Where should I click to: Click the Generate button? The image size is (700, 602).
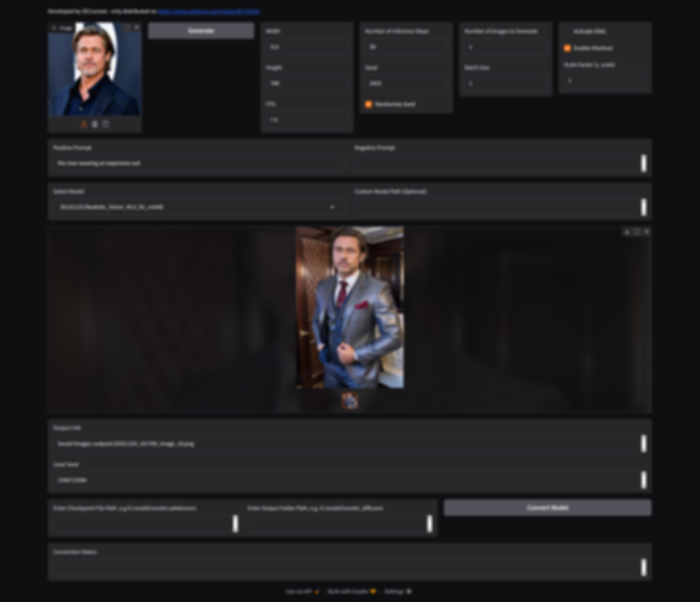tap(201, 31)
